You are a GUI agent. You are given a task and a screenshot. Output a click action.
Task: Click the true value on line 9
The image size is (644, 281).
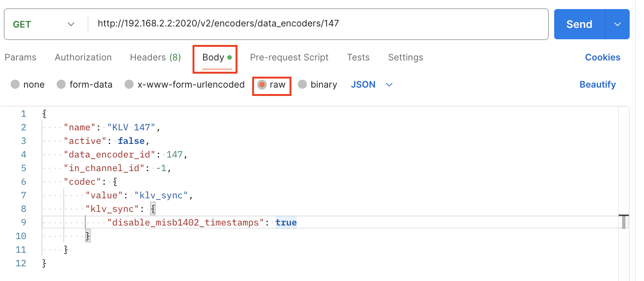286,222
